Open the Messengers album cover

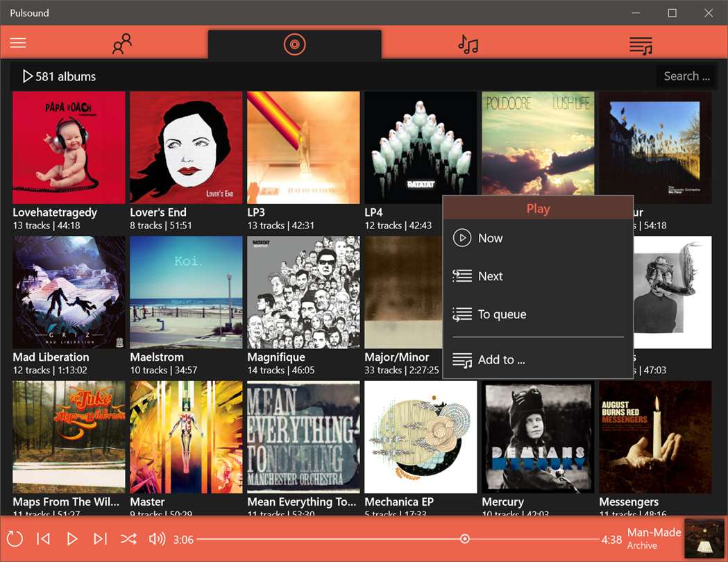click(x=655, y=437)
